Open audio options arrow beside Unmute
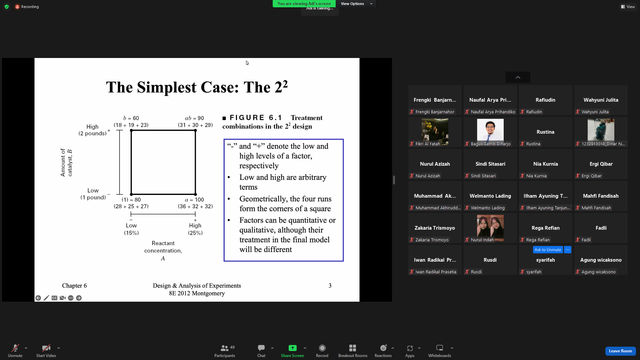The image size is (640, 360). coord(26,348)
